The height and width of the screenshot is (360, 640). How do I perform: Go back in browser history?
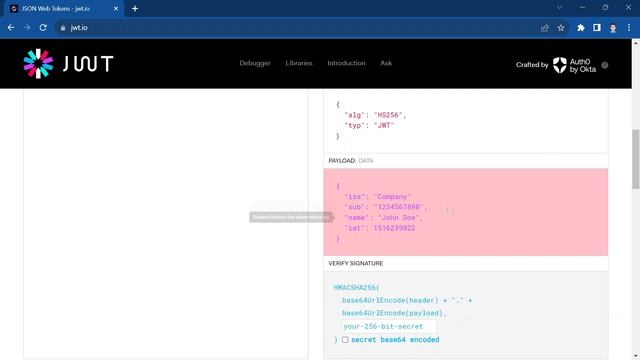pyautogui.click(x=11, y=28)
